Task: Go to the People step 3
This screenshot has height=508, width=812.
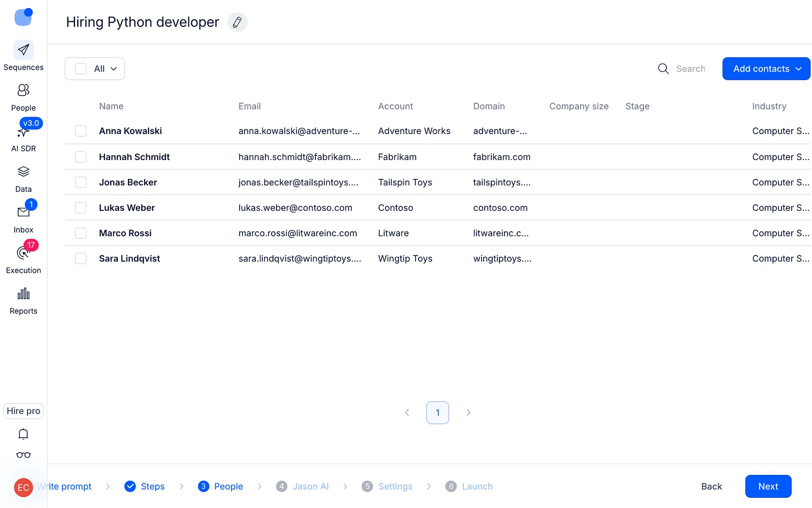Action: [220, 486]
